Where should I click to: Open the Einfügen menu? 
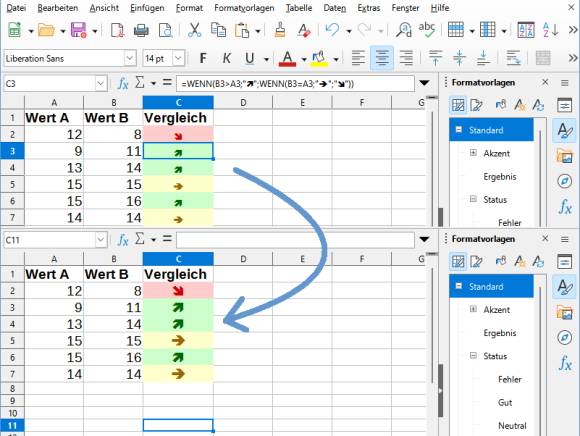point(147,8)
